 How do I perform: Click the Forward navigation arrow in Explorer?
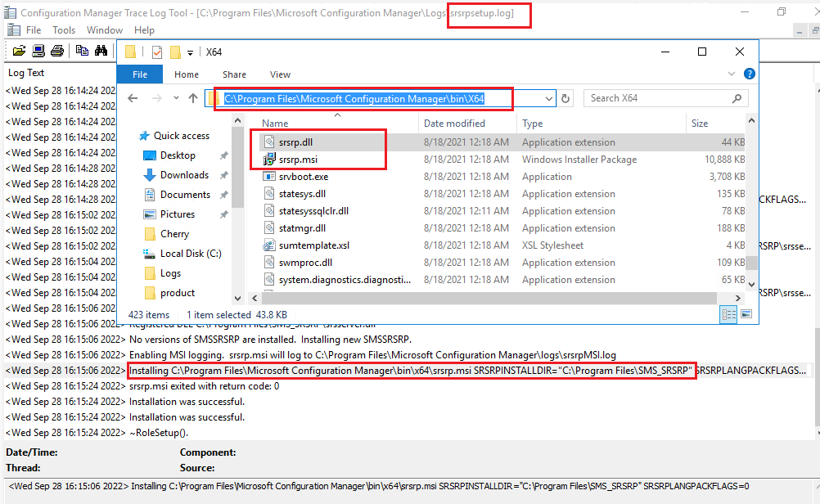[157, 98]
